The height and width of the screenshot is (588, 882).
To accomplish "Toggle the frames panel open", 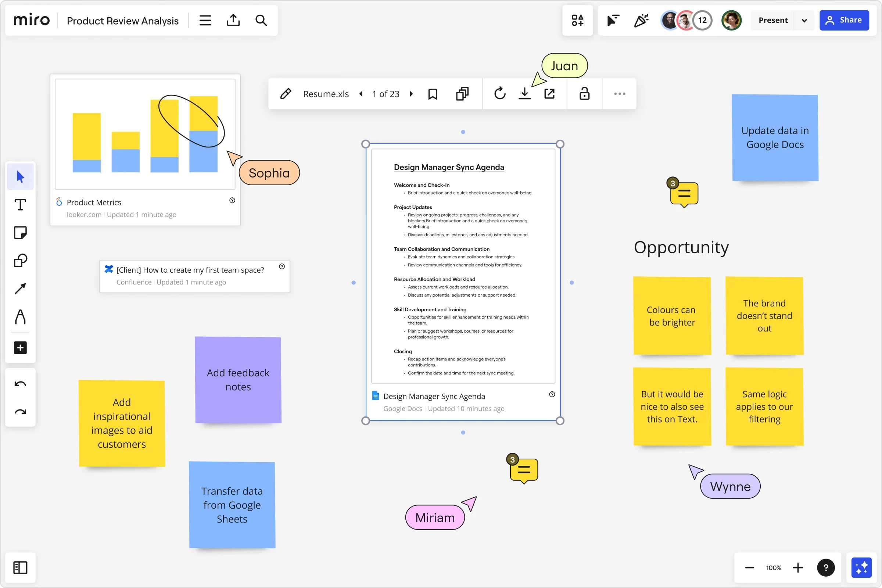I will [x=20, y=567].
